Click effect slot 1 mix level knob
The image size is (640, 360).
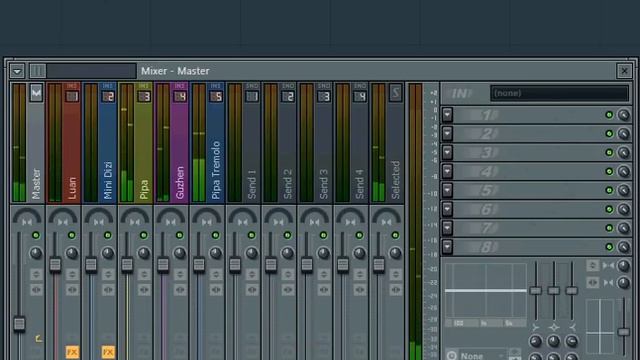623,115
